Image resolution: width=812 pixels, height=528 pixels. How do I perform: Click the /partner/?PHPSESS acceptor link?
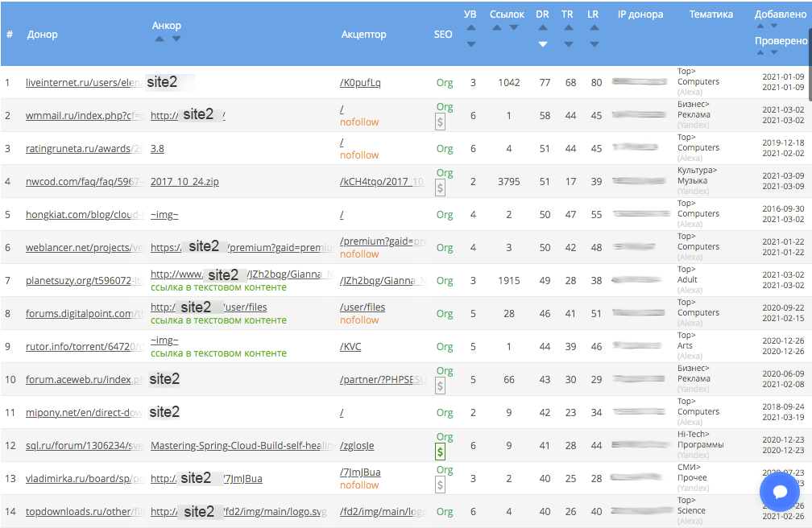[383, 380]
